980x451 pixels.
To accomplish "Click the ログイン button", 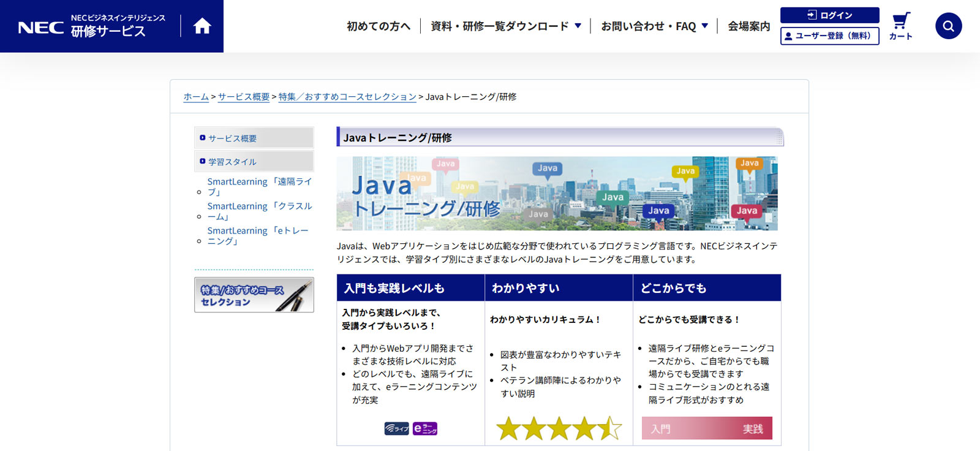I will click(x=829, y=15).
